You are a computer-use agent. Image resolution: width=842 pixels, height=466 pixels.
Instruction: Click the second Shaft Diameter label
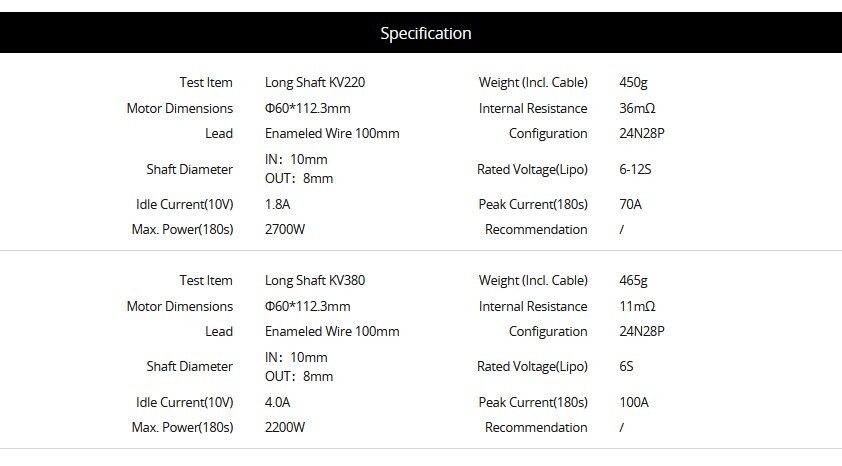click(190, 367)
